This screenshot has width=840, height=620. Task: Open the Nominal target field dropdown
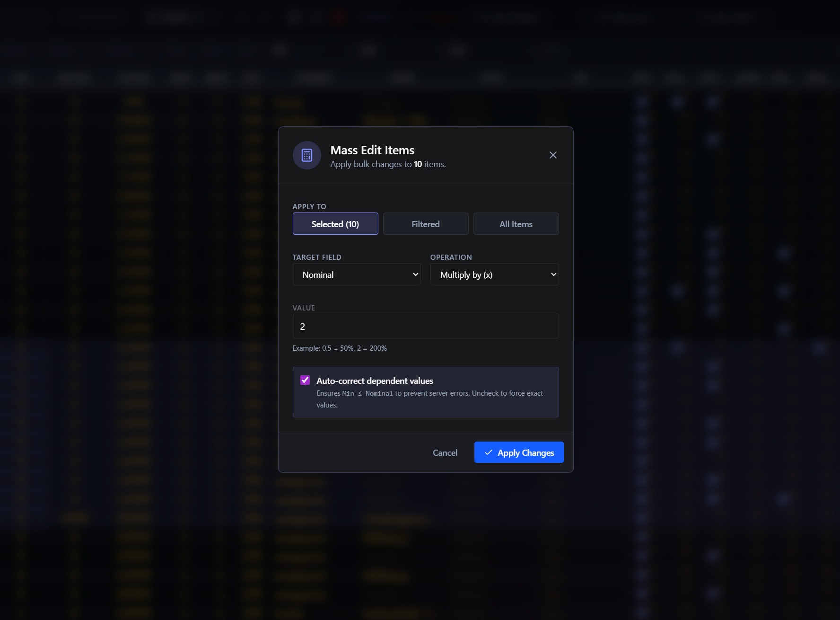tap(356, 275)
